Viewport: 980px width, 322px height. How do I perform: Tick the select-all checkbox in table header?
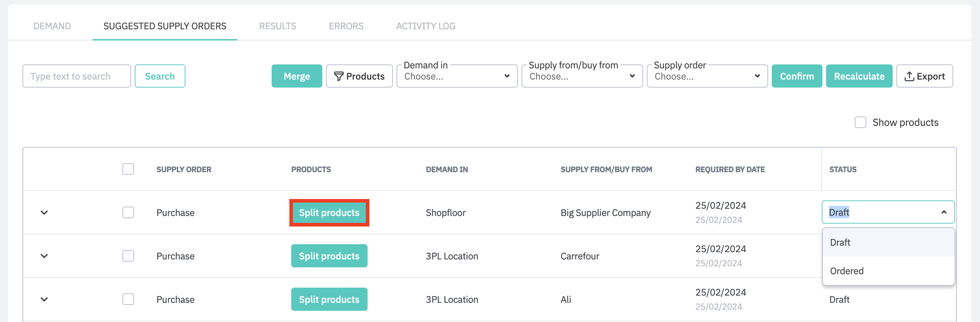128,169
